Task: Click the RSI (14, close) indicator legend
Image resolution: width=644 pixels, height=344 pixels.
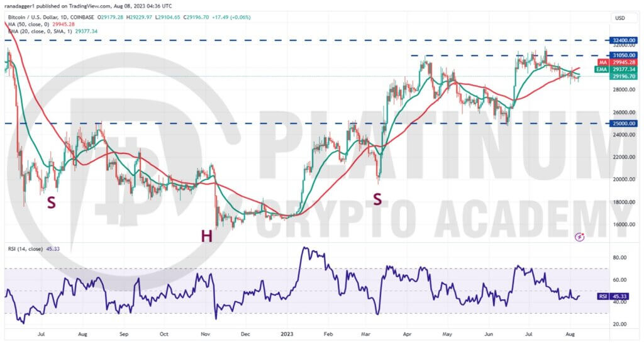Action: [34, 249]
